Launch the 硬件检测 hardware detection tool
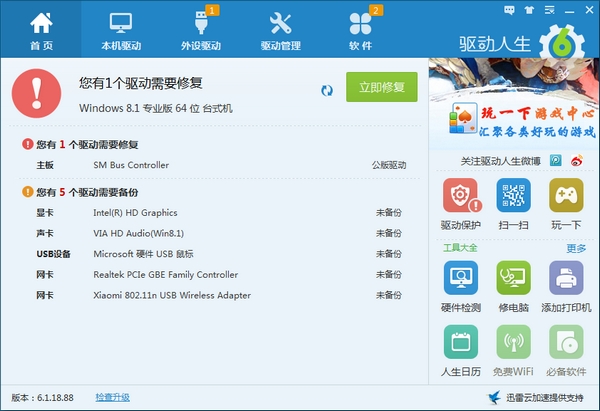The image size is (600, 411). (461, 278)
